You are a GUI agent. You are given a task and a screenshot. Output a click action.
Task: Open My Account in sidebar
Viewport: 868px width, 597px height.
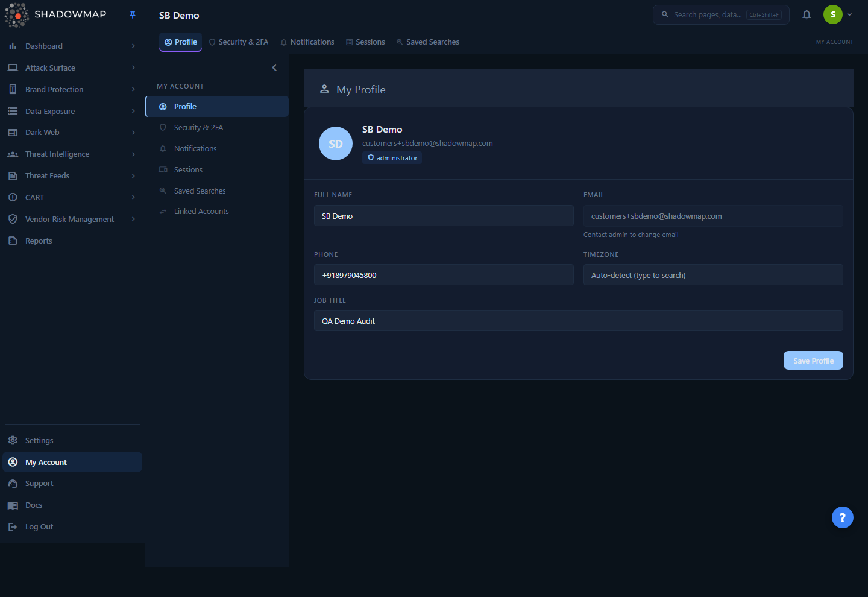(72, 462)
